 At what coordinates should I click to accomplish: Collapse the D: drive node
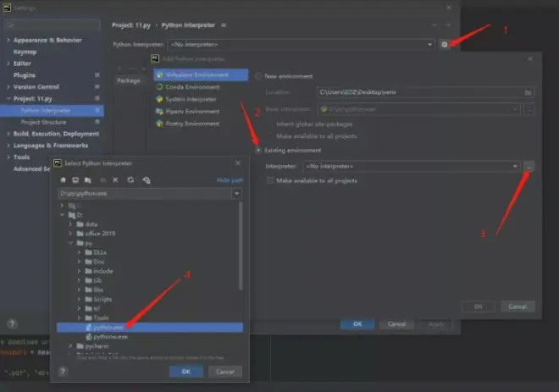tap(63, 215)
